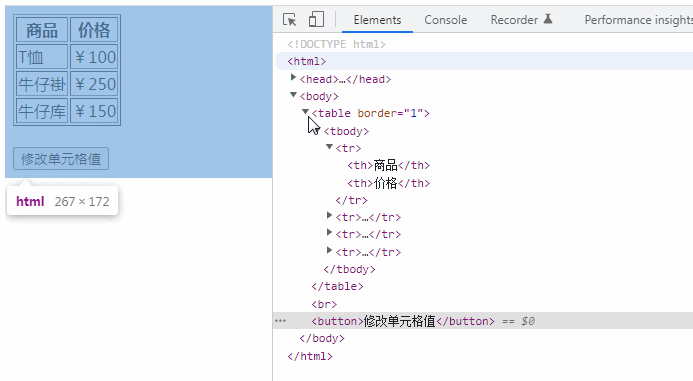Click the ￥150 price cell
Image resolution: width=693 pixels, height=381 pixels.
point(94,111)
